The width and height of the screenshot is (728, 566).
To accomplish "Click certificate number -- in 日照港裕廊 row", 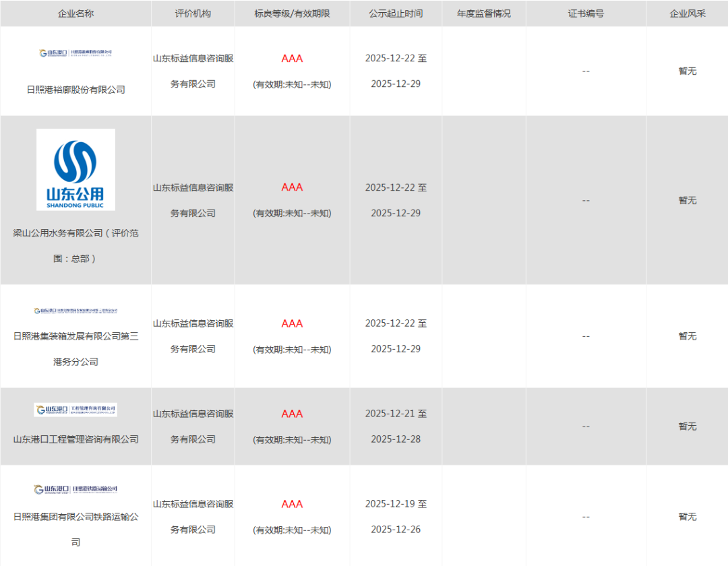I will point(586,71).
